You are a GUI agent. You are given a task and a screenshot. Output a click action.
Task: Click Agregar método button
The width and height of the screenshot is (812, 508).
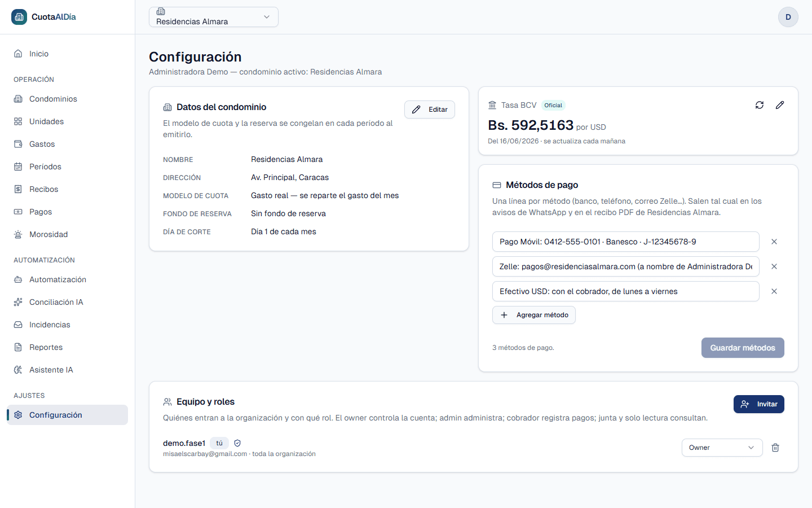tap(534, 315)
